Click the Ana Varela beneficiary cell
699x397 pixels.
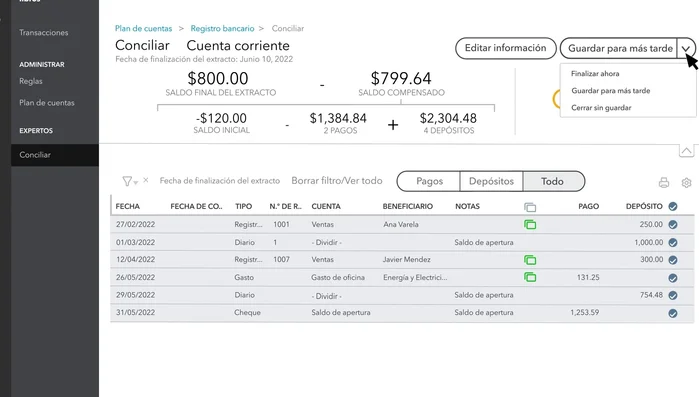pos(401,225)
